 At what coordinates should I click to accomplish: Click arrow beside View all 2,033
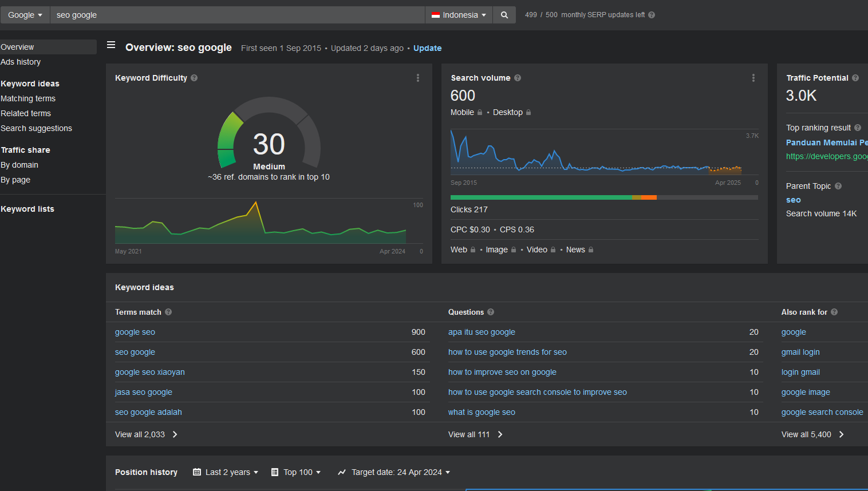pos(175,434)
